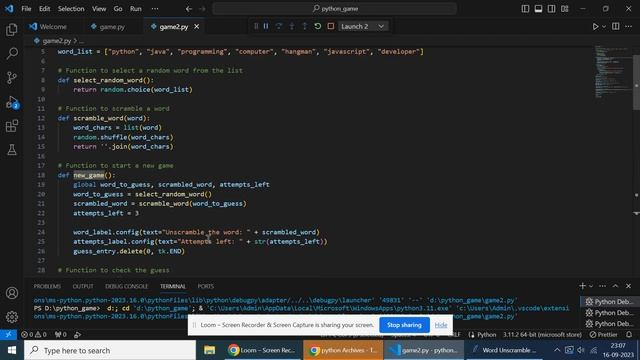The width and height of the screenshot is (640, 360).
Task: Split the editor to the right
Action: pos(616,27)
